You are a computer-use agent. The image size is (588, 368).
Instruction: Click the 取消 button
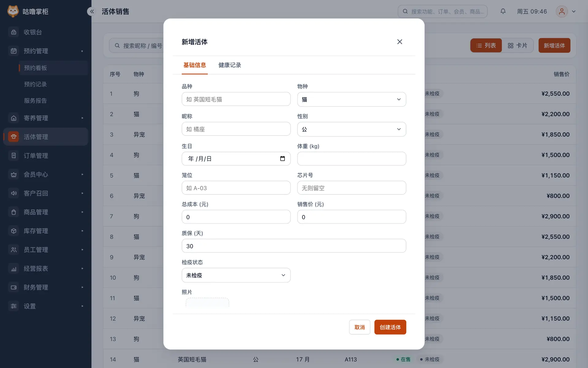click(360, 327)
